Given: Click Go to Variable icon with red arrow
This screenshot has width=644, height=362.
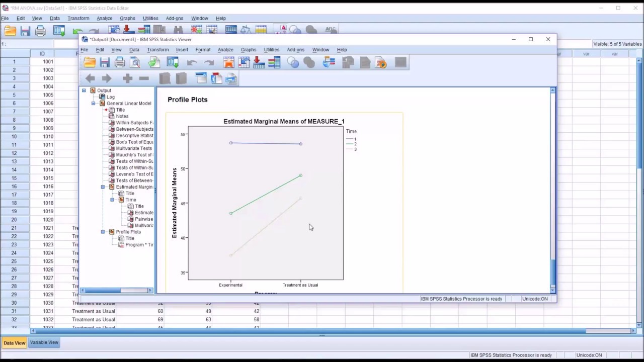Looking at the screenshot, I should [x=260, y=62].
